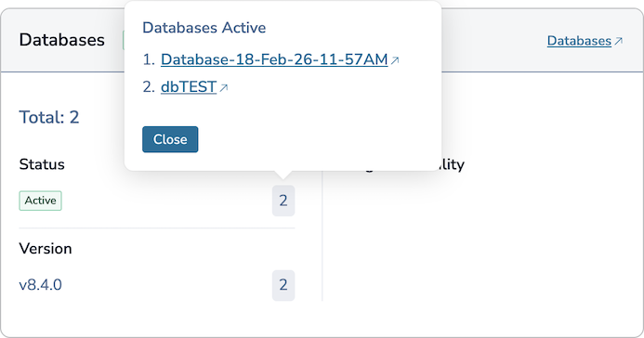This screenshot has width=644, height=338.
Task: Click arrow icon next to Databases header link
Action: pyautogui.click(x=618, y=41)
